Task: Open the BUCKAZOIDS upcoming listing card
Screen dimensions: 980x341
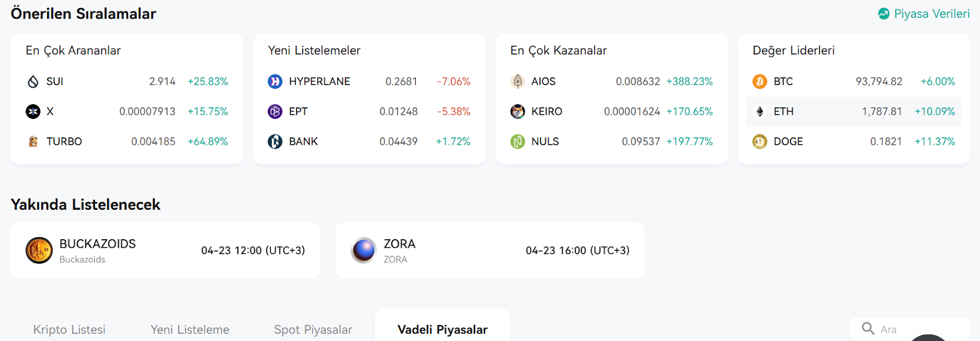Action: (x=165, y=250)
